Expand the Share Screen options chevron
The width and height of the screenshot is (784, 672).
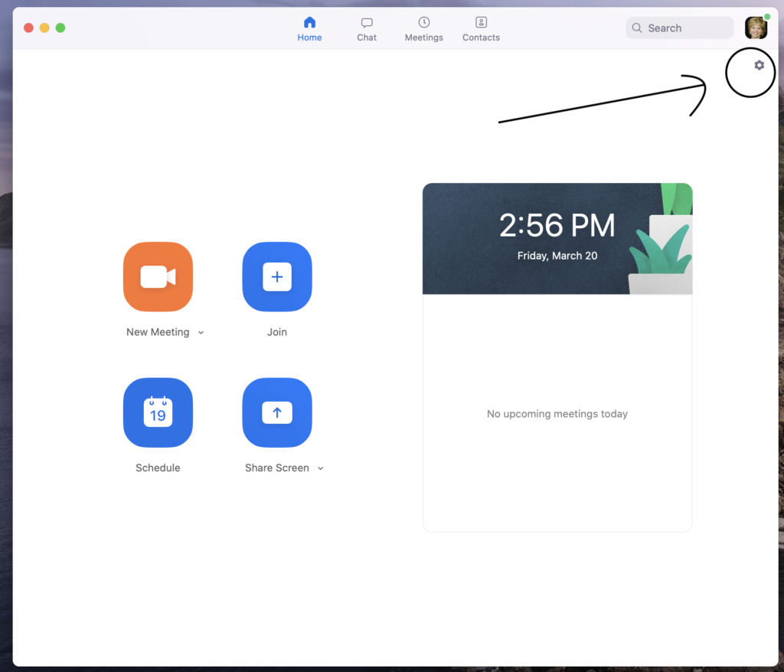[x=321, y=468]
